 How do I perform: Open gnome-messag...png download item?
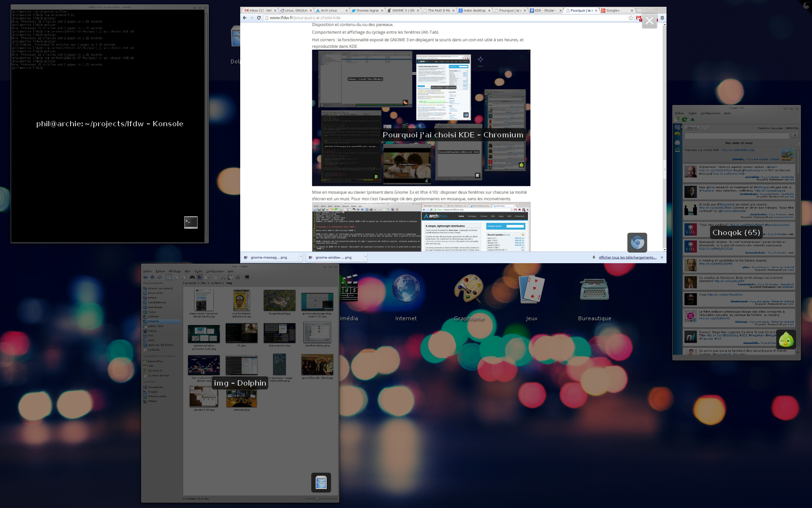coord(269,257)
